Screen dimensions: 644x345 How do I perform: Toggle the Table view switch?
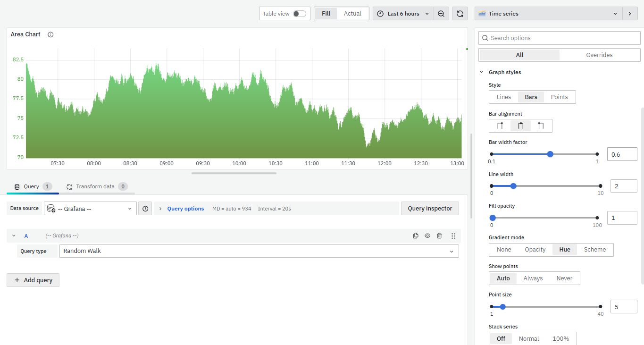click(299, 14)
